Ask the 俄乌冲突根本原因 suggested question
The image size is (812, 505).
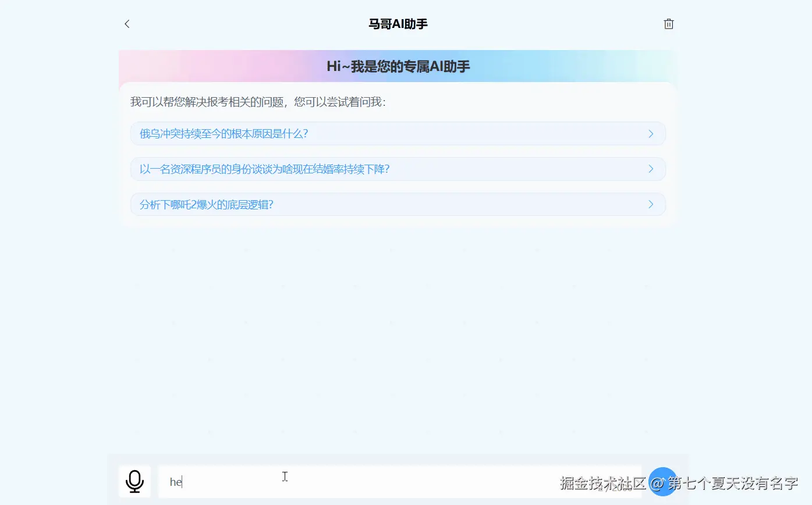point(349,133)
